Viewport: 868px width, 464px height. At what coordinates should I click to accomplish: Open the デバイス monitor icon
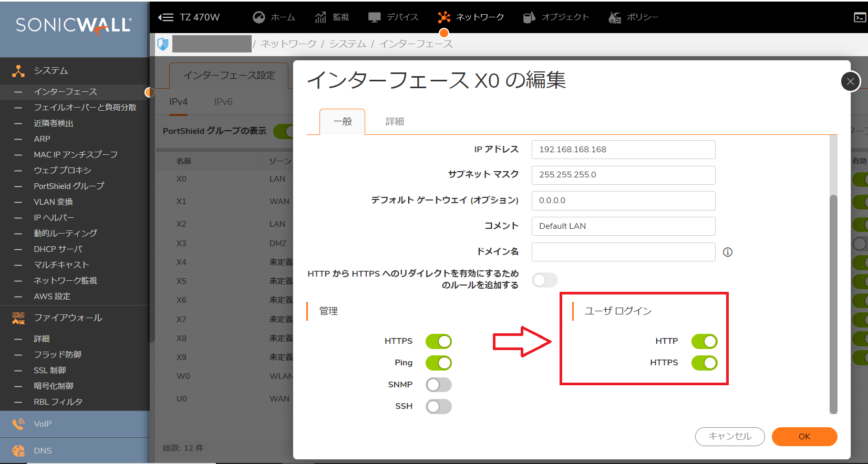click(374, 17)
